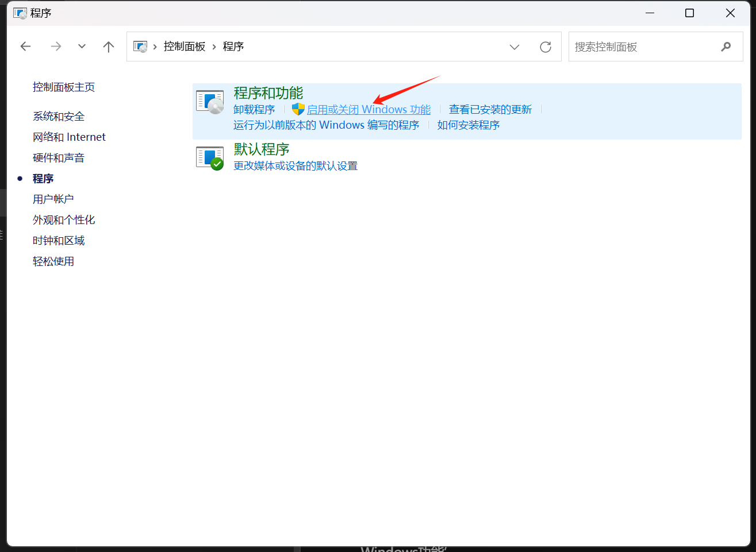This screenshot has width=756, height=552.
Task: Click the 默认程序 icon
Action: (x=210, y=158)
